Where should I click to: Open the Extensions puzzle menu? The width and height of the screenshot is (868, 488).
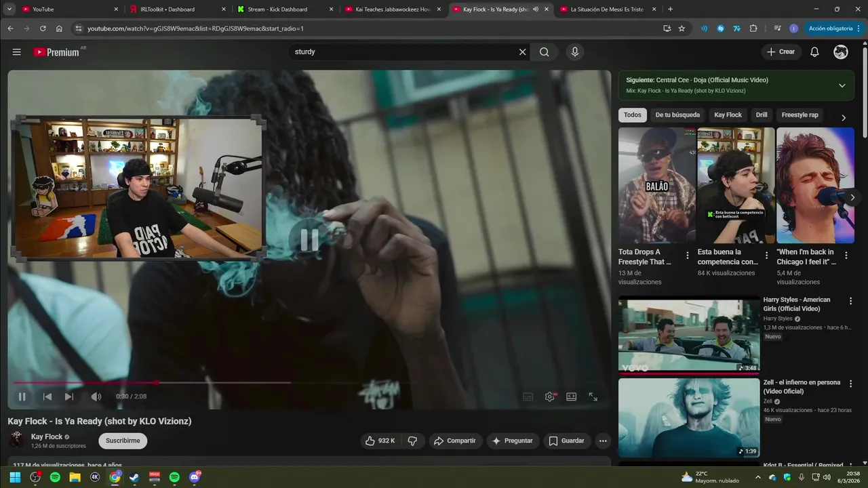(x=753, y=28)
